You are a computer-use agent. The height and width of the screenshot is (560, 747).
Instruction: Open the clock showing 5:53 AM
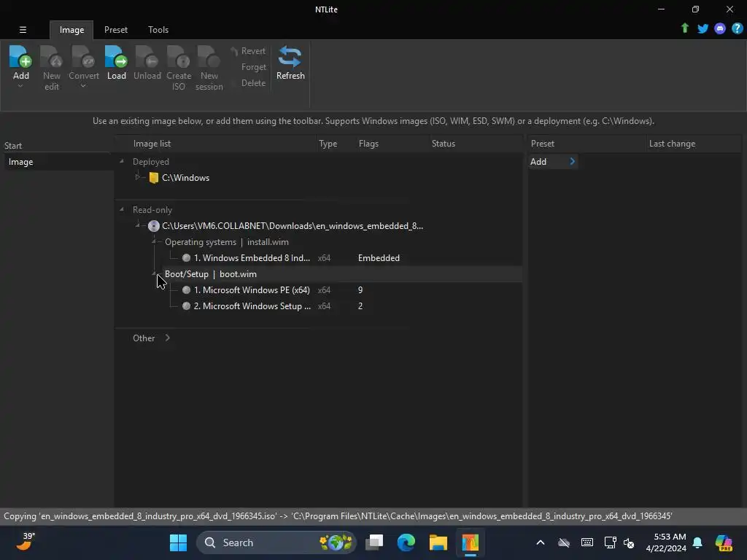click(665, 542)
